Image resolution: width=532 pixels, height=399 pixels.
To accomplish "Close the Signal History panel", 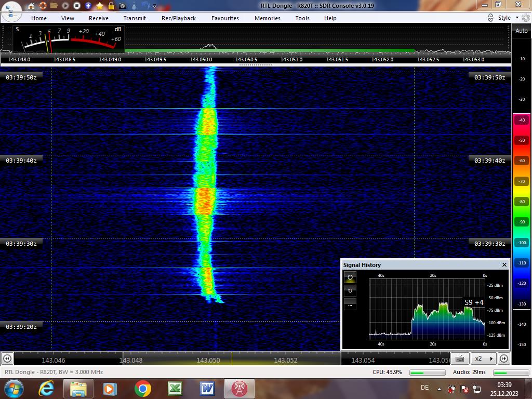I will point(504,264).
